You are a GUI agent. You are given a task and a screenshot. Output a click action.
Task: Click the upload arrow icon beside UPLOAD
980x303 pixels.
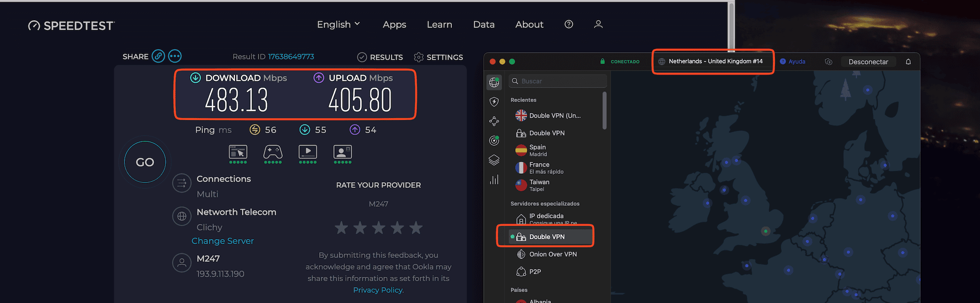click(x=319, y=77)
